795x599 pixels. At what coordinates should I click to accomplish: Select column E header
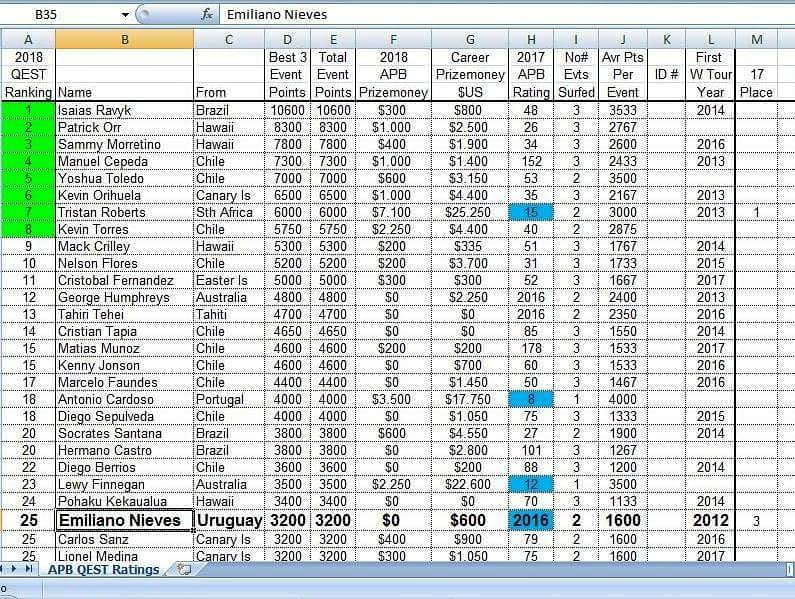333,40
